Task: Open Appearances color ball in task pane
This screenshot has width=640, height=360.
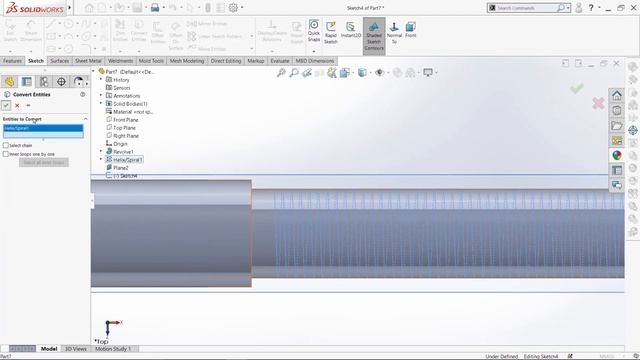Action: [617, 155]
